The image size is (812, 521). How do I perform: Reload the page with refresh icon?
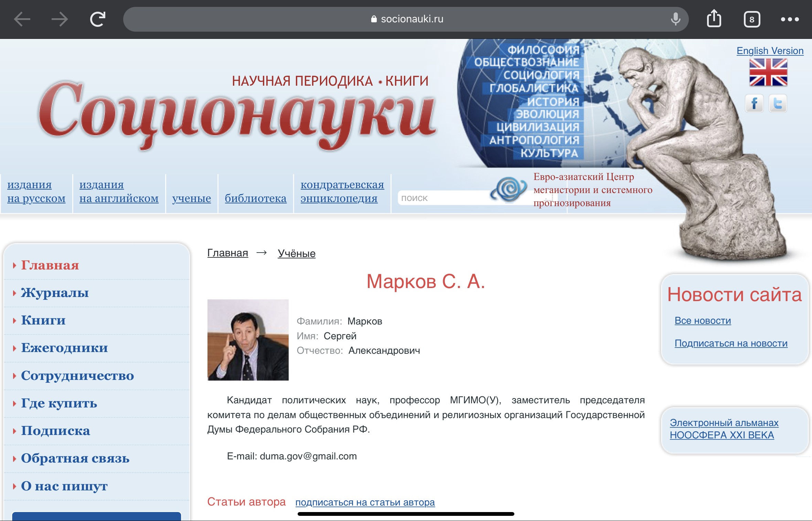click(98, 19)
